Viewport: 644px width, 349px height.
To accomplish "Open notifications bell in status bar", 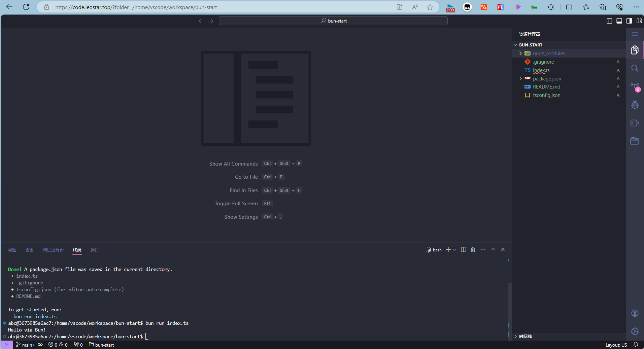I will pyautogui.click(x=636, y=345).
